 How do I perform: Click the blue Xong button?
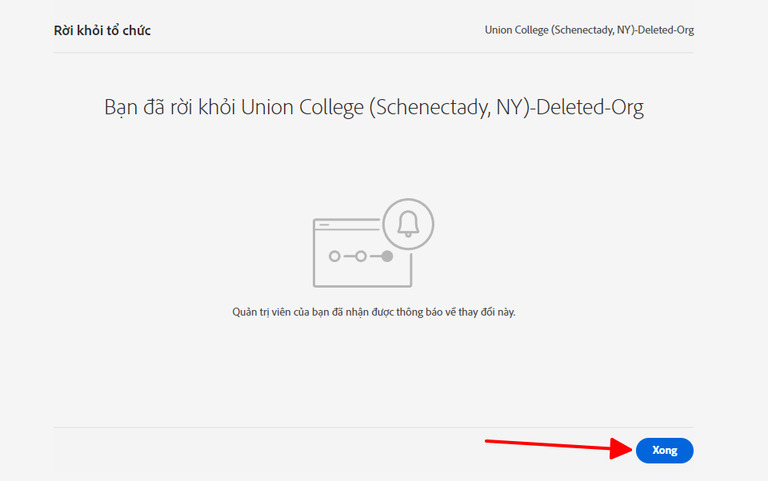[x=664, y=450]
